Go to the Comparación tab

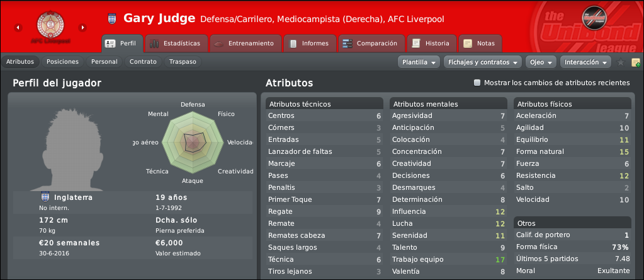tap(371, 43)
